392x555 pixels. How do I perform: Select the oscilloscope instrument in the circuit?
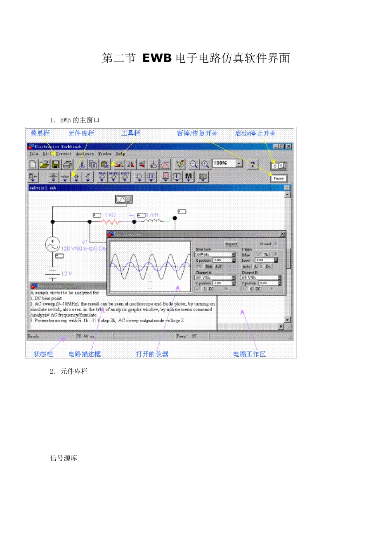click(123, 200)
